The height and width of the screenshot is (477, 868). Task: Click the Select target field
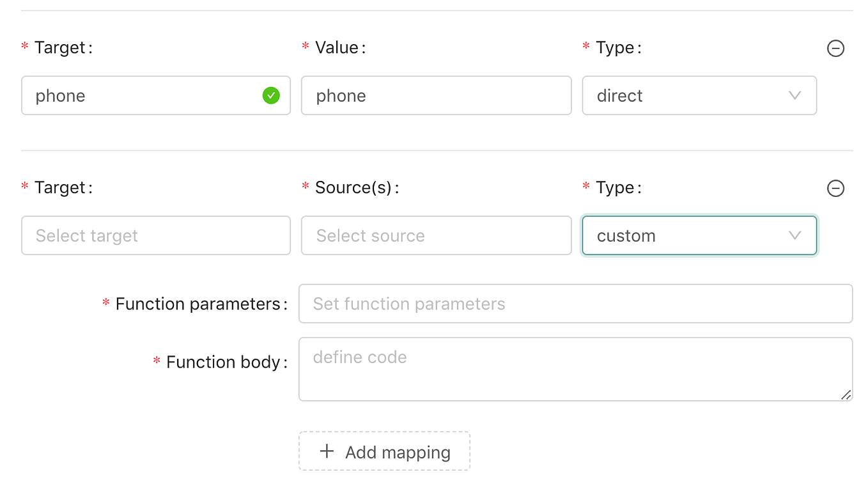pyautogui.click(x=155, y=235)
